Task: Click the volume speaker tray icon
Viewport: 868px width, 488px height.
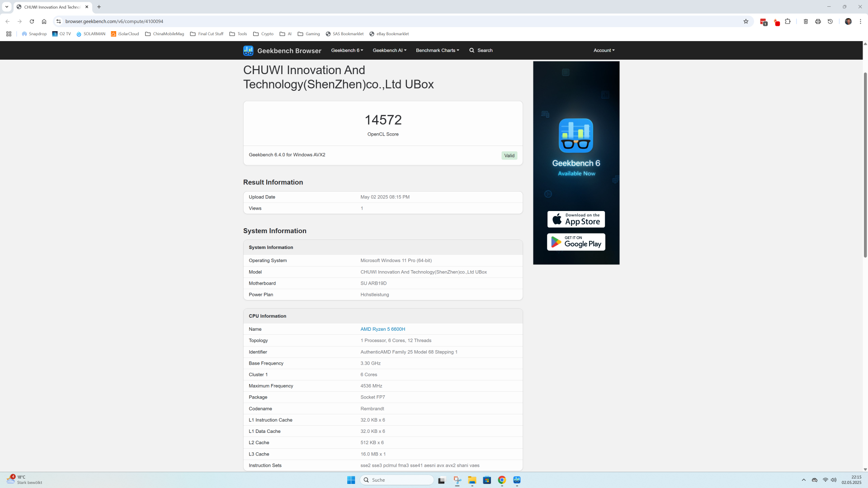Action: tap(834, 480)
